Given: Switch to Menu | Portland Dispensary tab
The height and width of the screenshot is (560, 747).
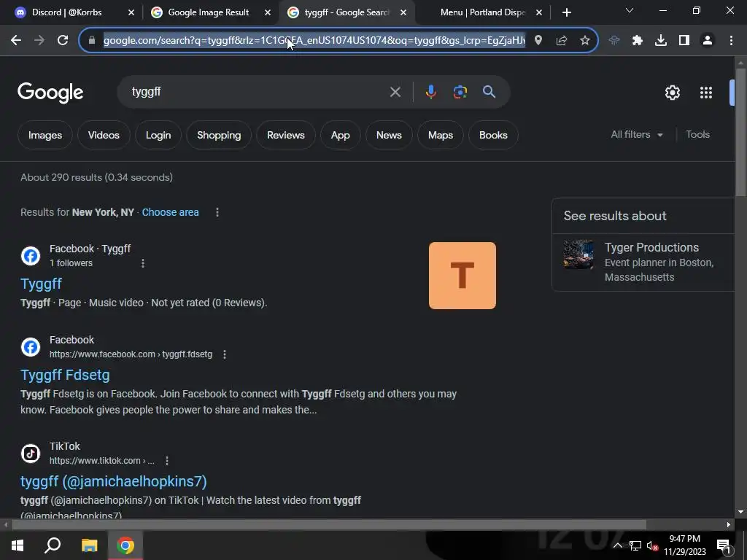Looking at the screenshot, I should 483,12.
